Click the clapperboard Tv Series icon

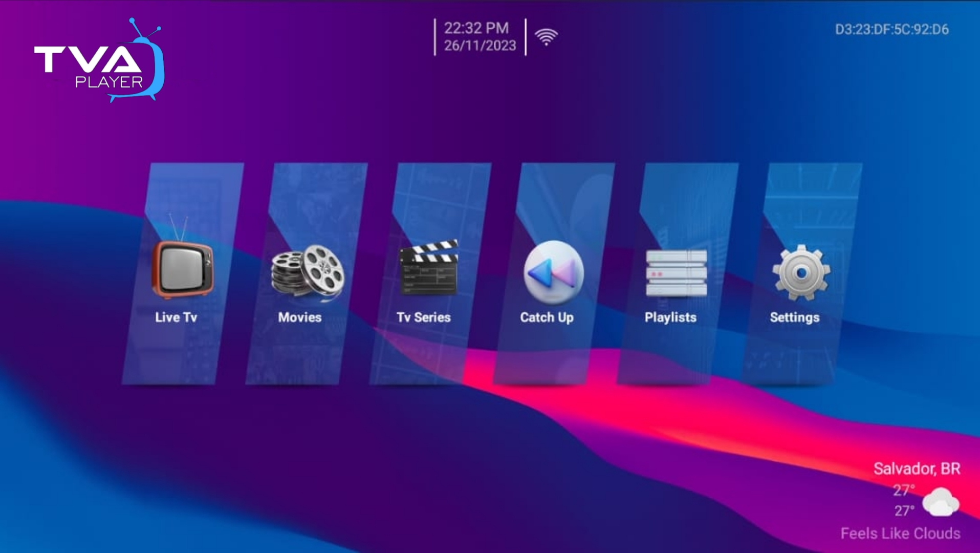[x=428, y=267]
